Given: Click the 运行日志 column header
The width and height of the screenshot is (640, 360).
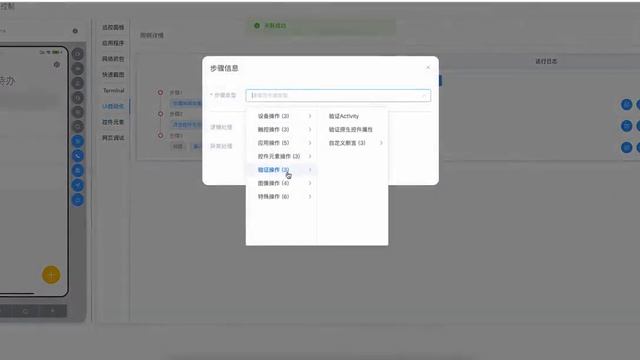Looking at the screenshot, I should pos(546,61).
